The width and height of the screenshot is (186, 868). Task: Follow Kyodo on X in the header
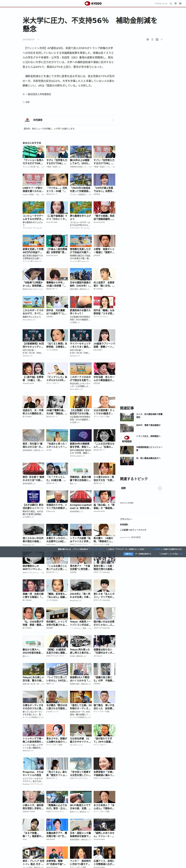coord(171,3)
